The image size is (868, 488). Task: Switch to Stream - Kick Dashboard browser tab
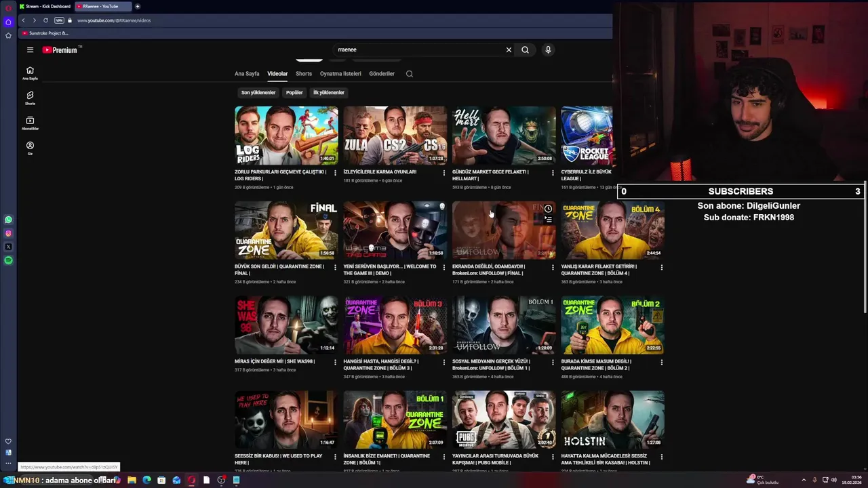44,6
